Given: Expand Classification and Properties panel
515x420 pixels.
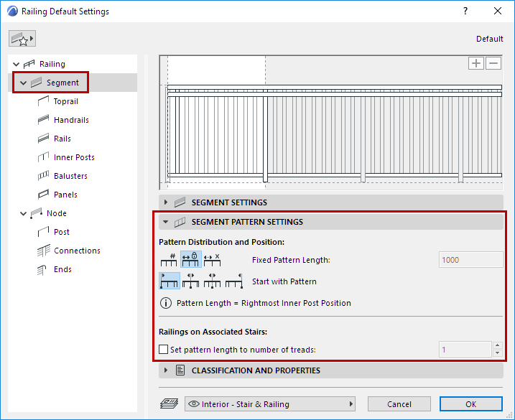Looking at the screenshot, I should click(x=166, y=370).
